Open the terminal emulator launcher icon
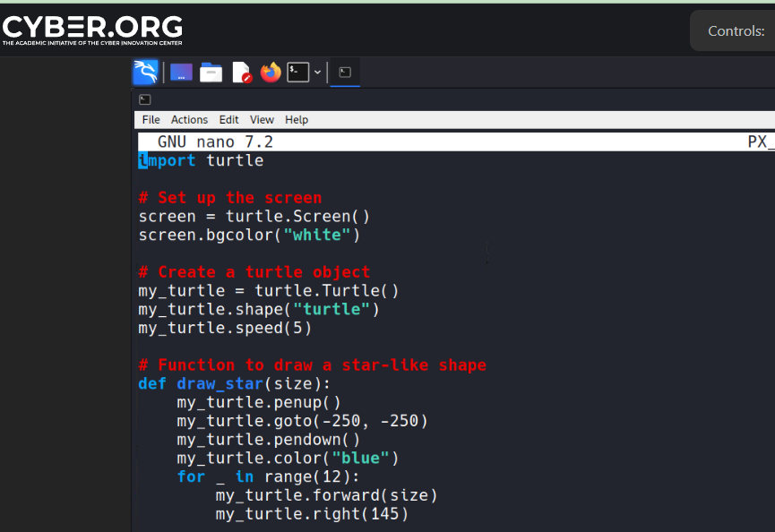 [x=297, y=73]
